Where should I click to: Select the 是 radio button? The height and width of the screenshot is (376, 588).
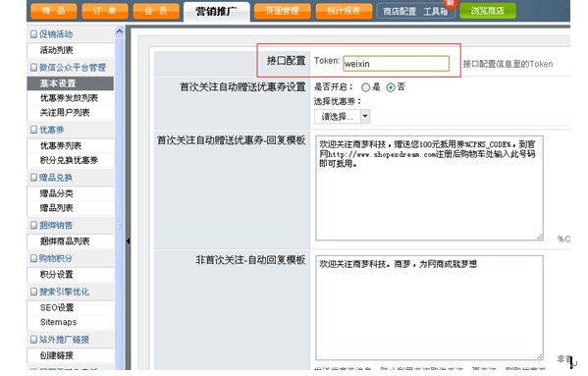pyautogui.click(x=365, y=87)
